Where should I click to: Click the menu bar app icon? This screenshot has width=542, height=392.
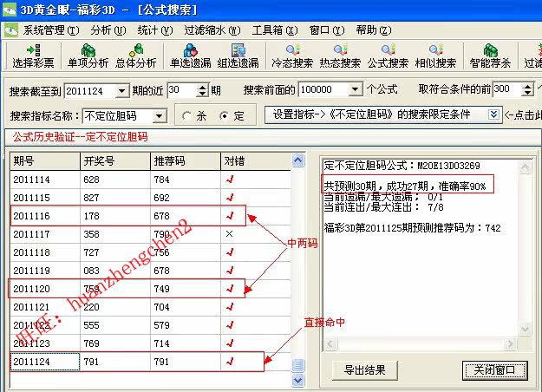[11, 30]
